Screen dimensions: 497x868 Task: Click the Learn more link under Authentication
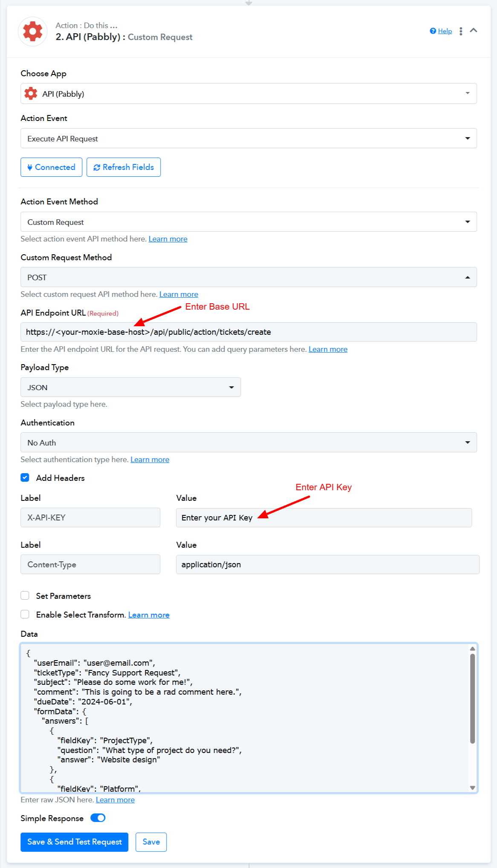pos(150,460)
